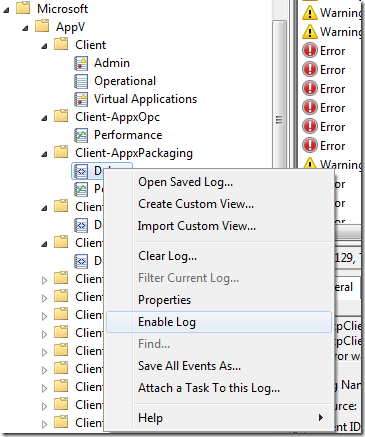Click the Client-AppxOpc folder icon
Screen dimensions: 365x437
(x=61, y=116)
